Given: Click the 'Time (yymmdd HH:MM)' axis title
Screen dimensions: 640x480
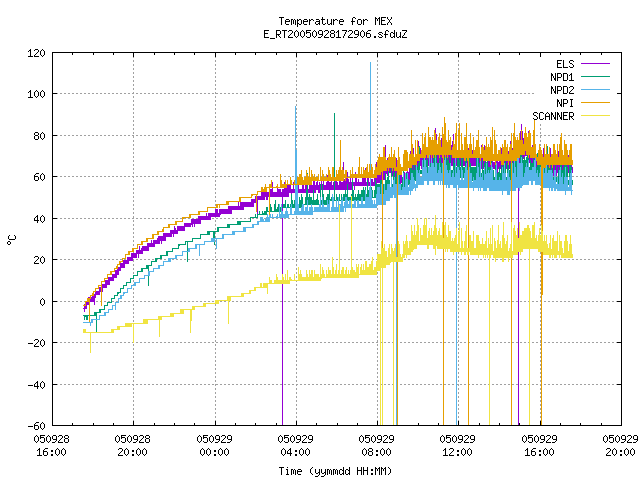Looking at the screenshot, I should pos(335,471).
